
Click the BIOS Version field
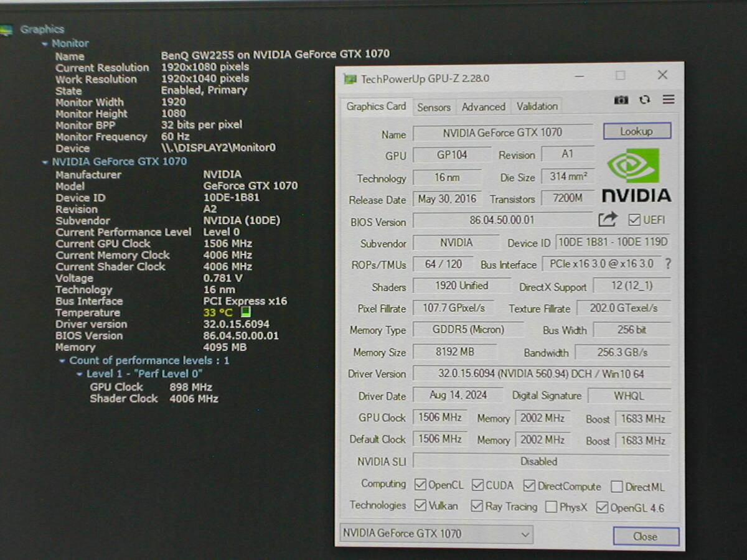503,220
